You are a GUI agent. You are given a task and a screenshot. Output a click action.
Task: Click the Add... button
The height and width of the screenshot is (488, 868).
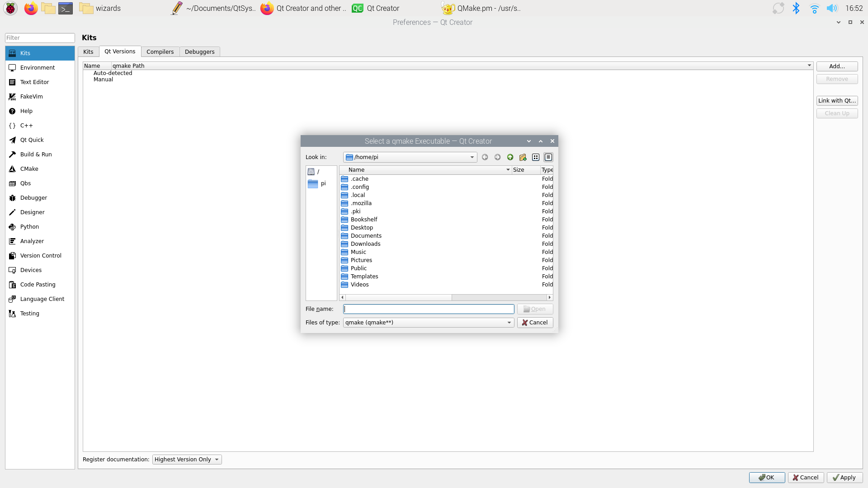(x=837, y=66)
